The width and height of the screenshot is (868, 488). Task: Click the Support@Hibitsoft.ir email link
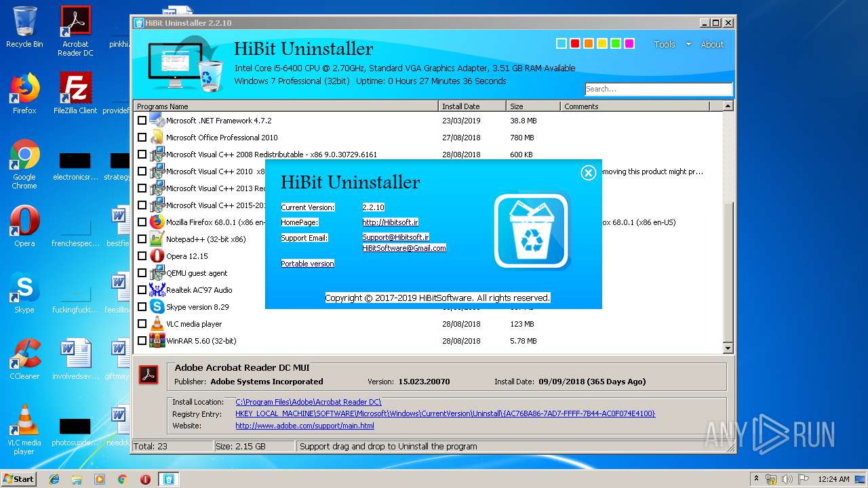coord(395,237)
